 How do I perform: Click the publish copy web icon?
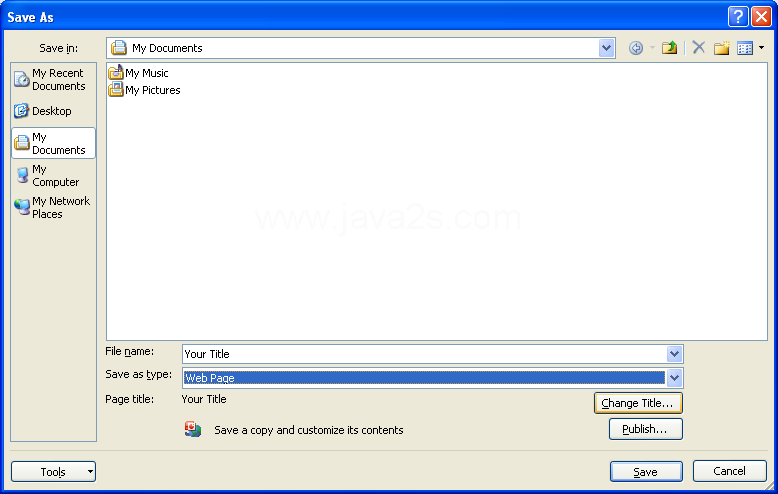tap(193, 429)
